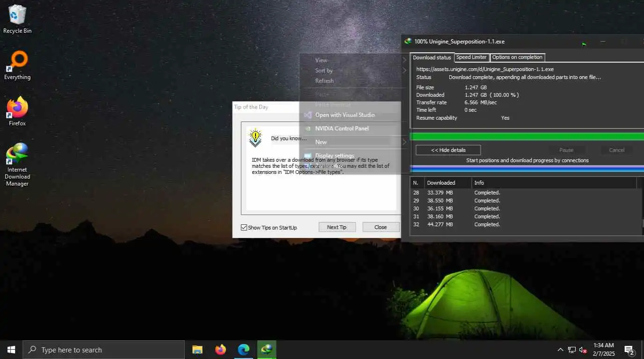The width and height of the screenshot is (644, 359).
Task: Click the 100% Unigine_Superposition-1.1.exe window title
Action: [x=459, y=42]
